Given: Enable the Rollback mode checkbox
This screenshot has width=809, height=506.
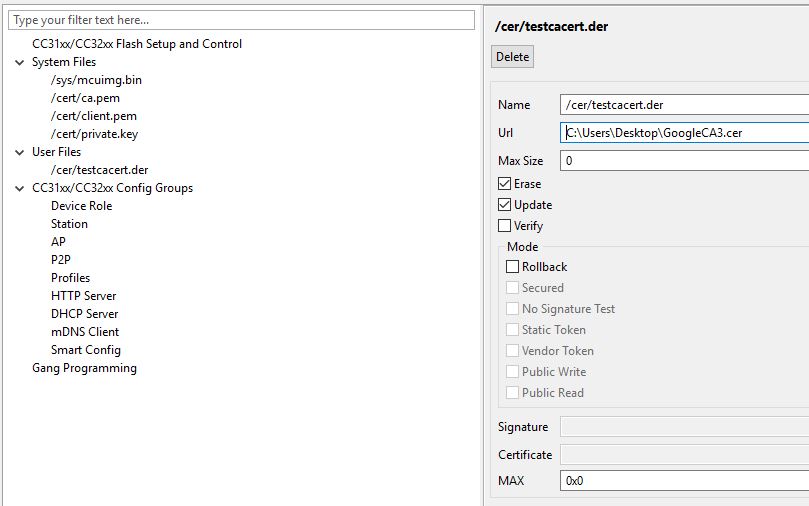Looking at the screenshot, I should point(512,267).
